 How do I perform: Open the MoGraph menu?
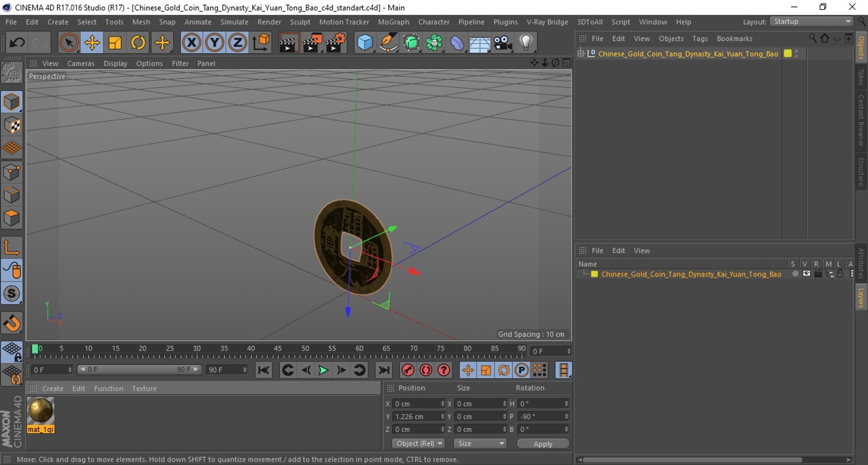tap(393, 22)
